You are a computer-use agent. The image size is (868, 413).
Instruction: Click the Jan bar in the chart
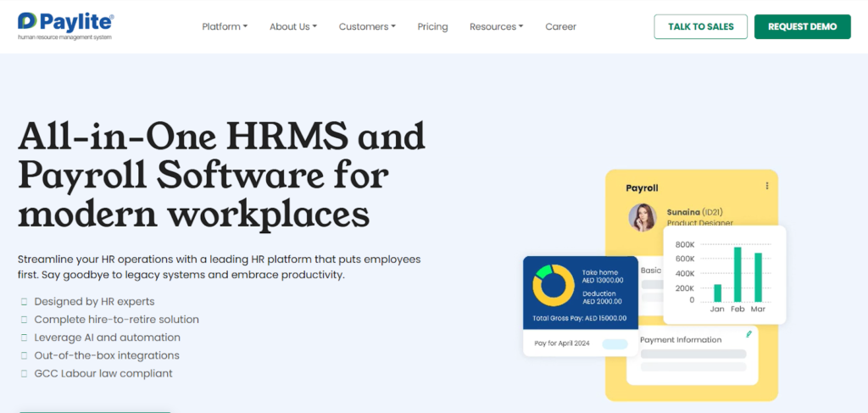[x=718, y=293]
